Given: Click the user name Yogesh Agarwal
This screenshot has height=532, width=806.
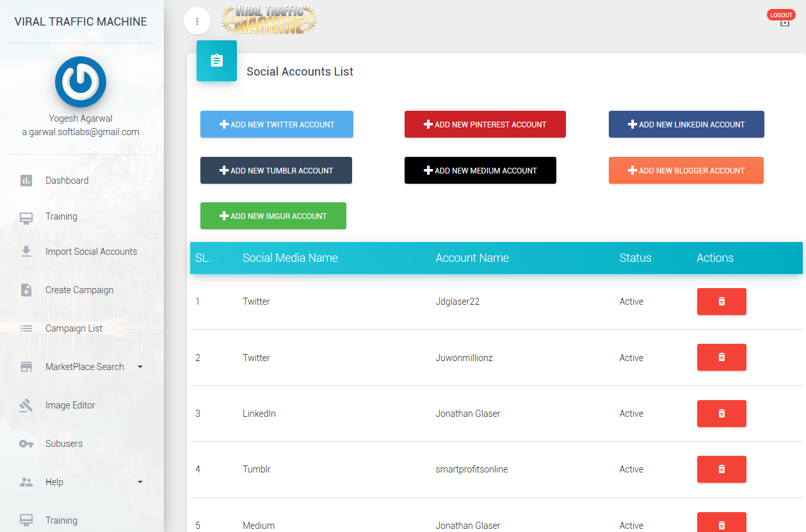Looking at the screenshot, I should pos(81,118).
